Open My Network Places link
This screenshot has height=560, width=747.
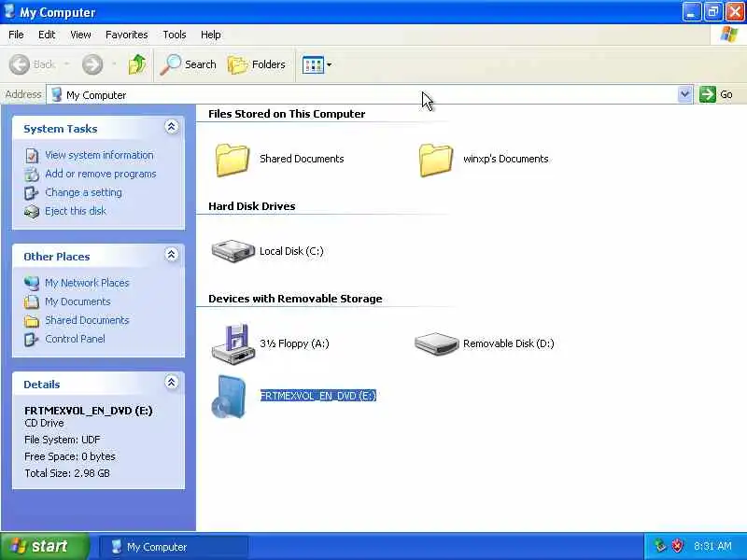point(87,283)
